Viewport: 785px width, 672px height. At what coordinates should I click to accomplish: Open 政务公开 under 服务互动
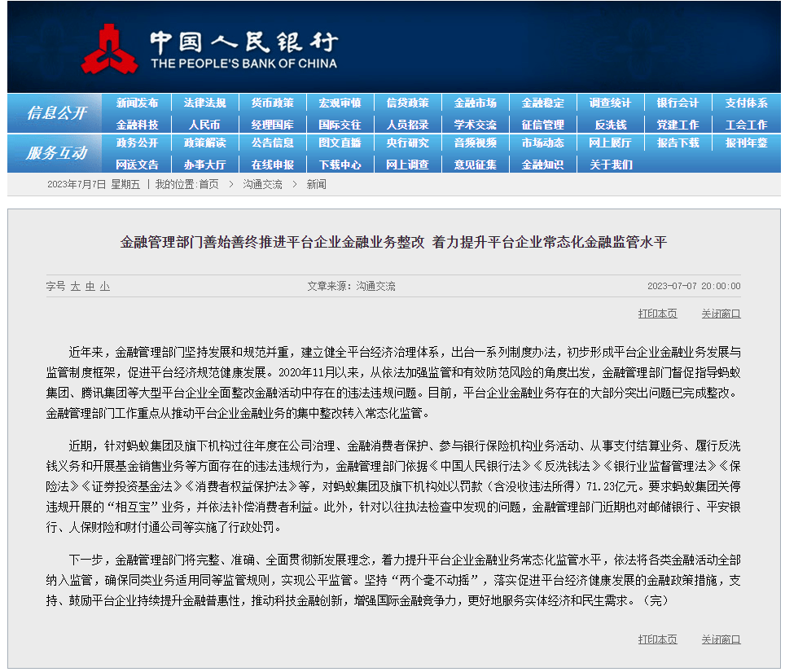[x=137, y=143]
